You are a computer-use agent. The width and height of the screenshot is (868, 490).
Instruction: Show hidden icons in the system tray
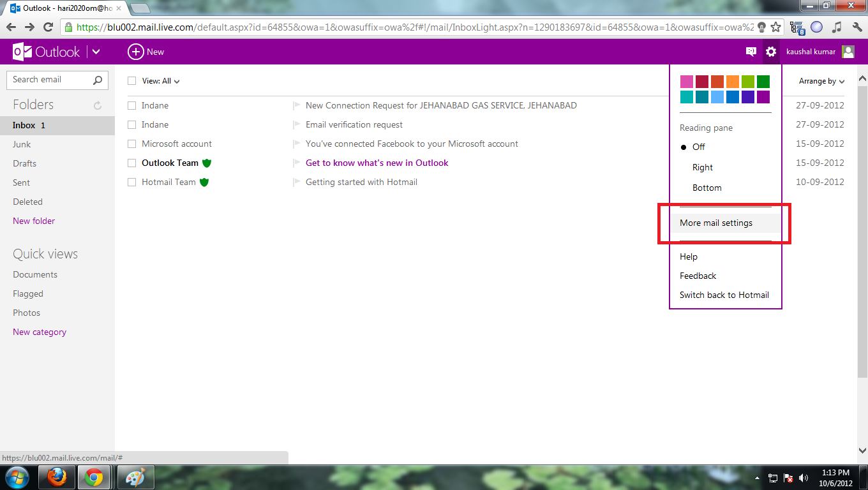[x=758, y=478]
